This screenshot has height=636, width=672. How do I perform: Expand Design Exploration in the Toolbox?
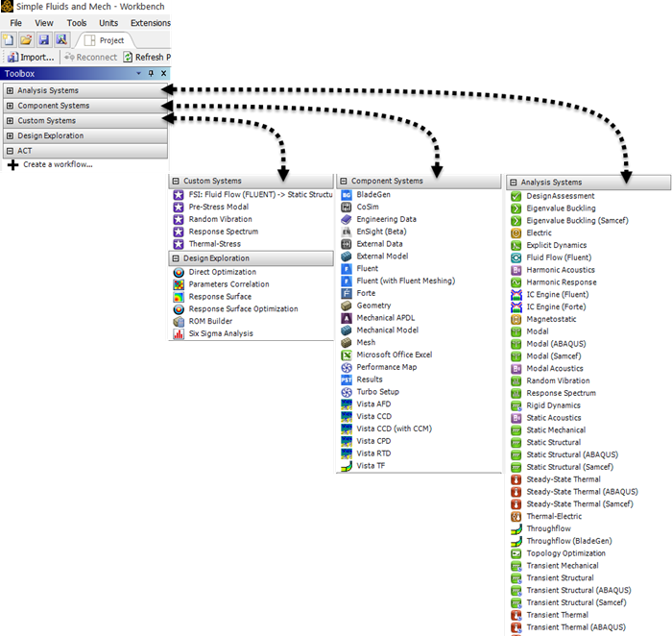click(10, 135)
